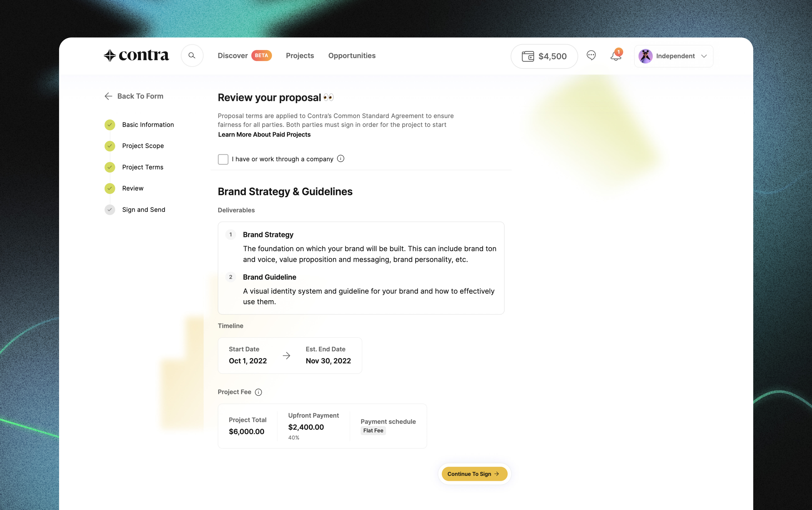Click the $2,400.00 upfront payment value
The width and height of the screenshot is (812, 510).
(x=306, y=427)
